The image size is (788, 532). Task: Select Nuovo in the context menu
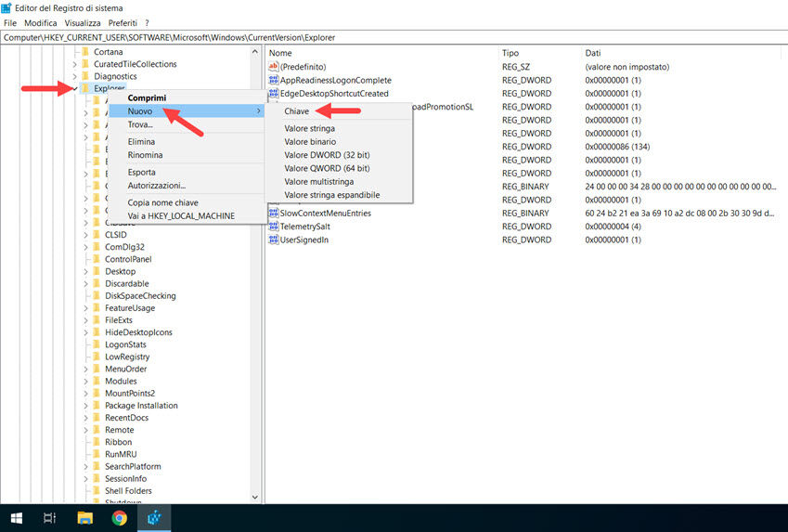(x=187, y=110)
